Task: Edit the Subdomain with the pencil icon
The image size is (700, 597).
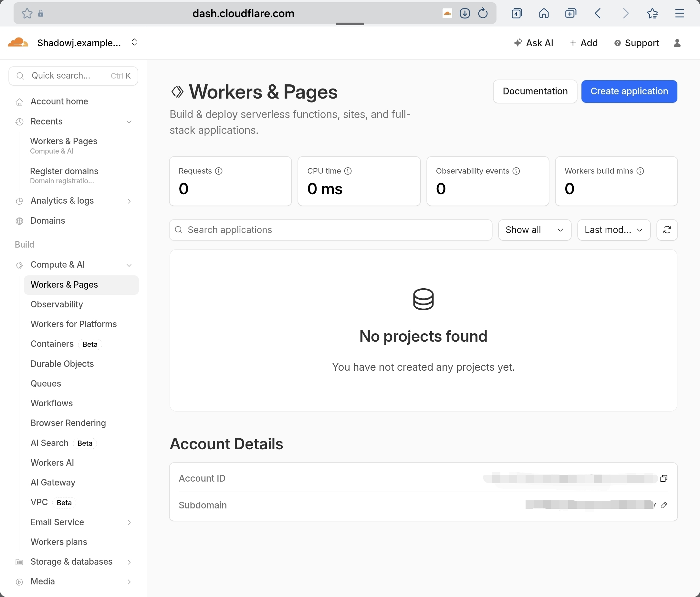Action: coord(663,505)
